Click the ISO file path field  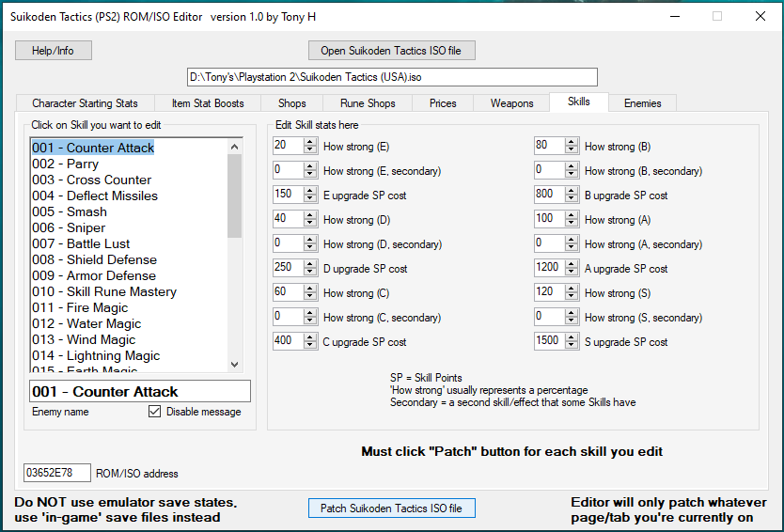[392, 77]
